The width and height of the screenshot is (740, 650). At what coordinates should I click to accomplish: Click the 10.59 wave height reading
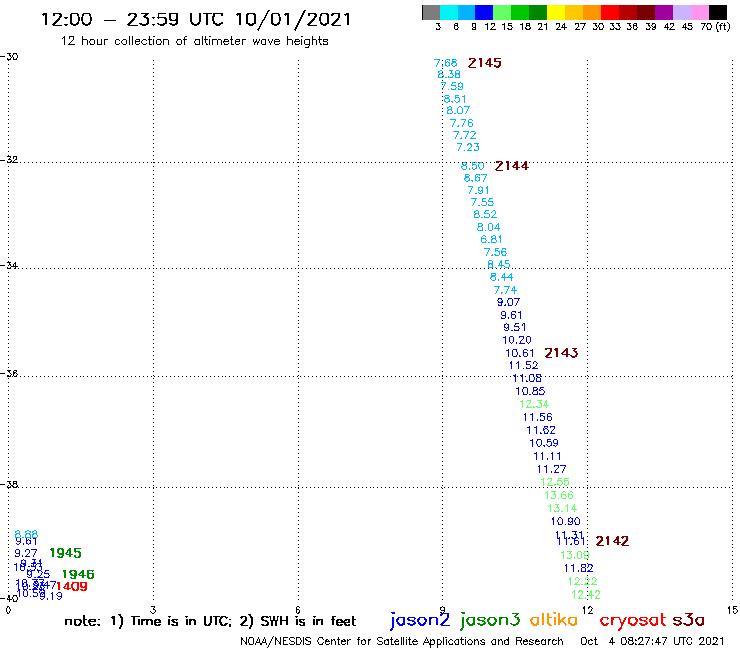click(544, 443)
